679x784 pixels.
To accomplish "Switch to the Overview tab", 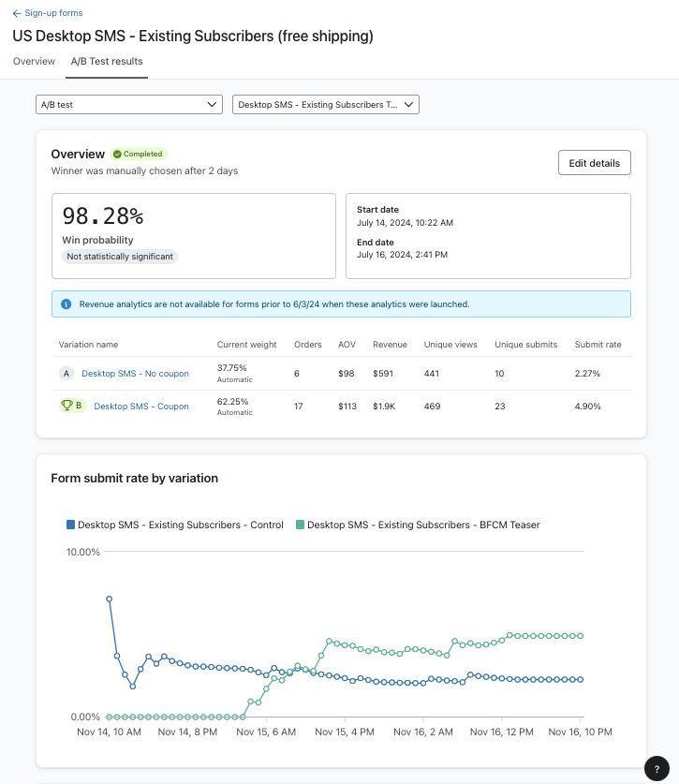I will pyautogui.click(x=34, y=61).
